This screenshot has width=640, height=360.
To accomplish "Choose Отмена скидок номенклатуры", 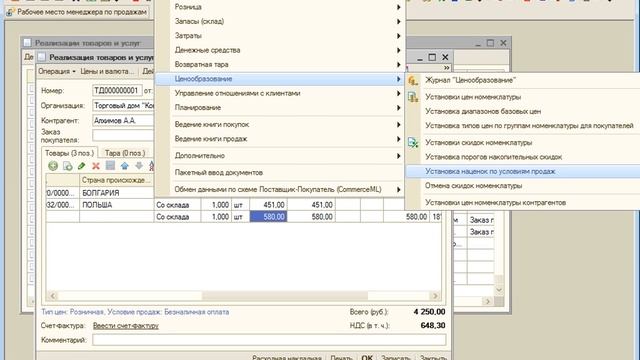I will pos(522,186).
